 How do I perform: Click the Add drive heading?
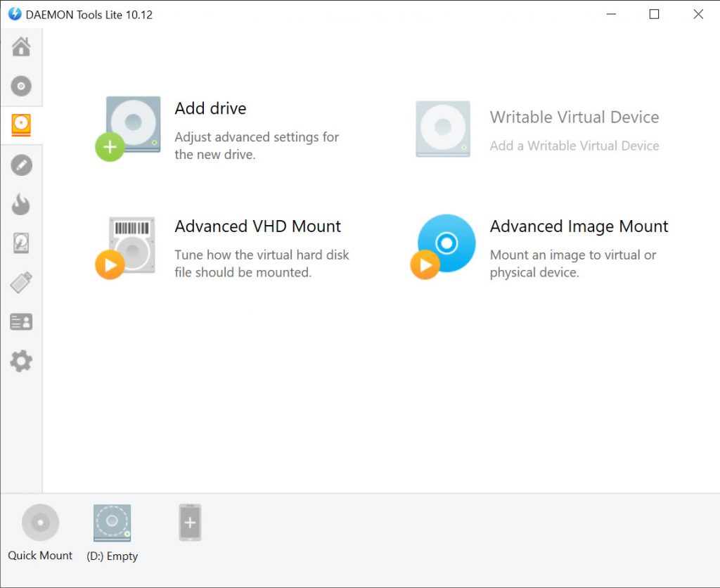210,109
